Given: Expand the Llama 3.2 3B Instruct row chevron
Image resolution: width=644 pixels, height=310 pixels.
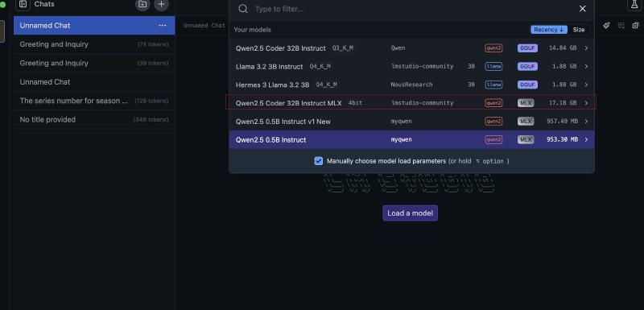Looking at the screenshot, I should tap(586, 67).
